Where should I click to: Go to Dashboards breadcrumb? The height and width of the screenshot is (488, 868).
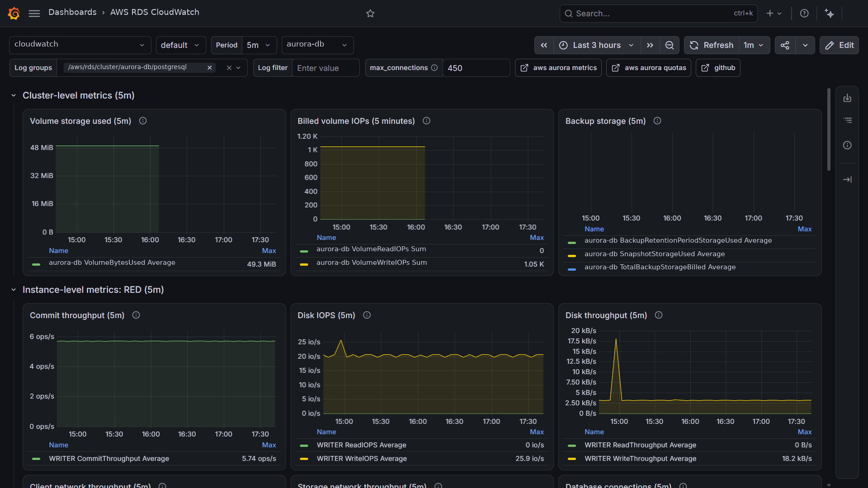pos(72,12)
